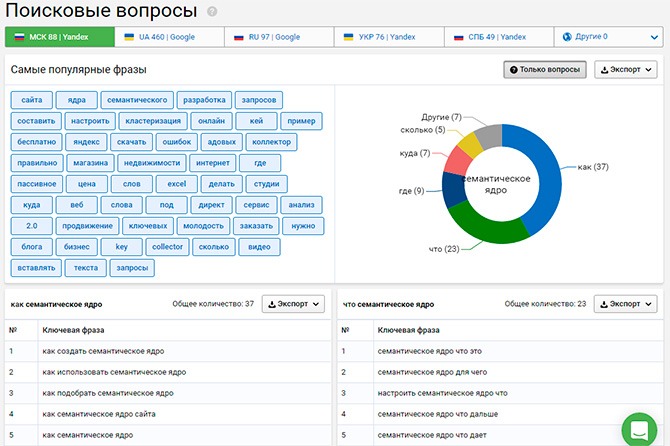Open the green chat widget button

[639, 430]
